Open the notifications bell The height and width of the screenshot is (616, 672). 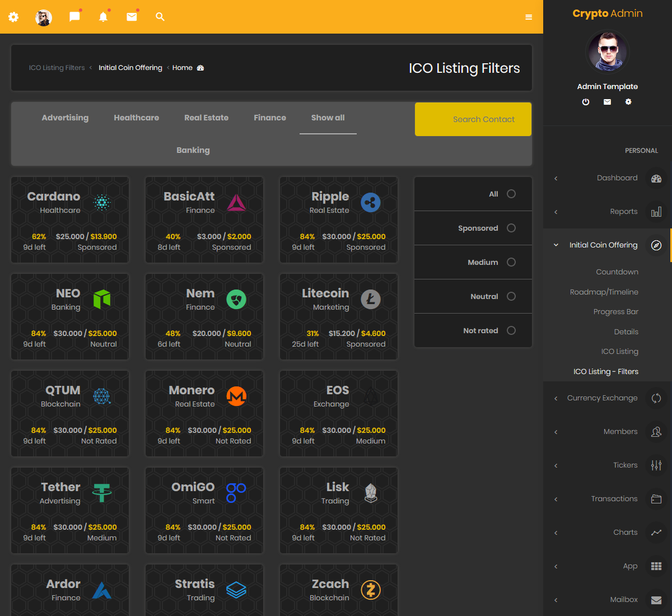pos(103,17)
